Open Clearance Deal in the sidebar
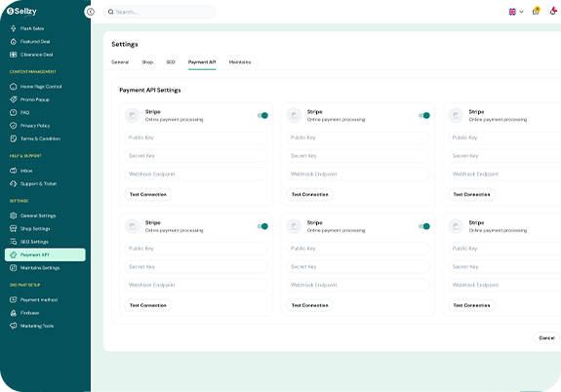This screenshot has width=561, height=392. click(x=31, y=55)
